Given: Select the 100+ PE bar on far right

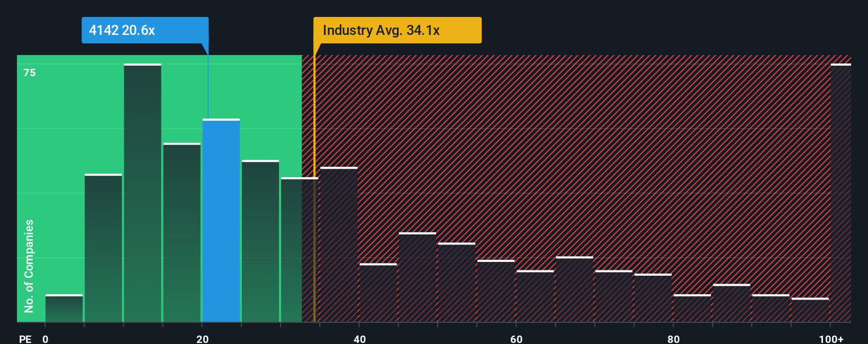Looking at the screenshot, I should click(841, 193).
